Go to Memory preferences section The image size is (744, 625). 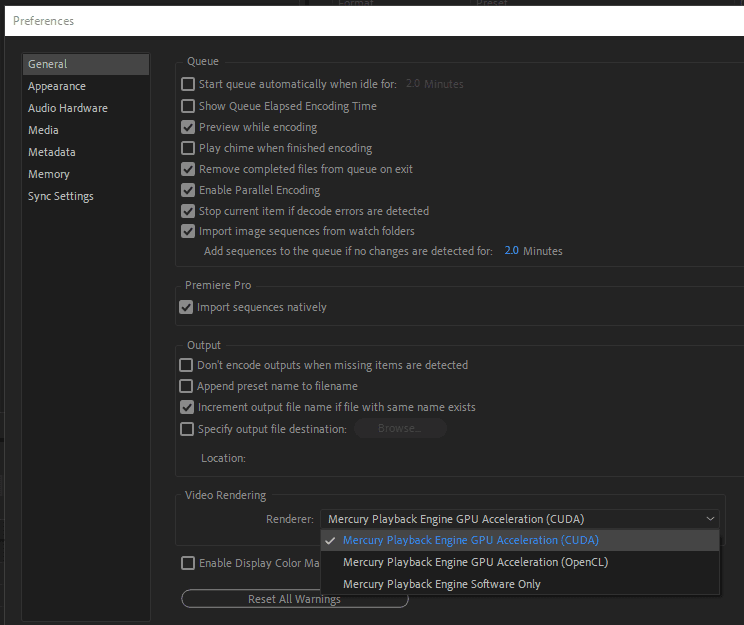click(x=49, y=174)
